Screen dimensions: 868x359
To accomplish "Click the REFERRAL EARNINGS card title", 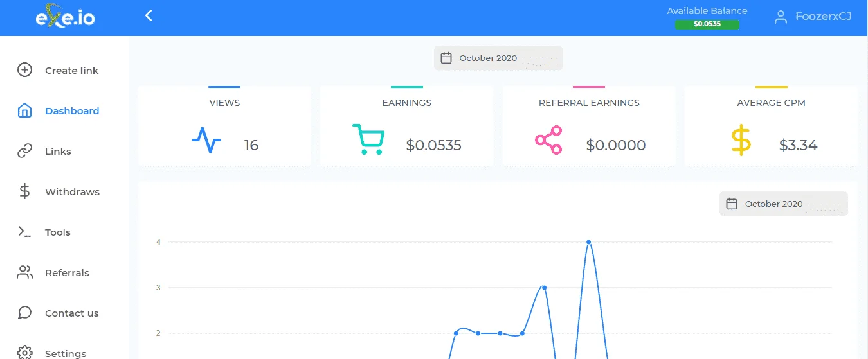I will pyautogui.click(x=589, y=103).
